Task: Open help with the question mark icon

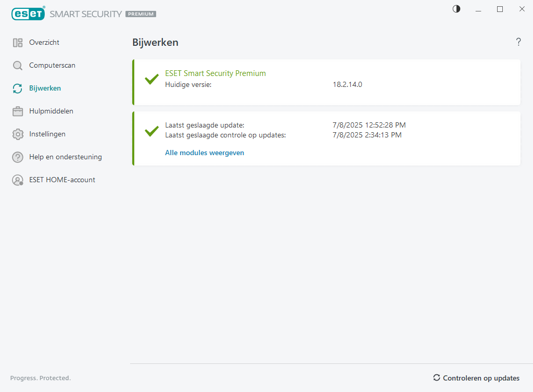Action: pyautogui.click(x=518, y=42)
